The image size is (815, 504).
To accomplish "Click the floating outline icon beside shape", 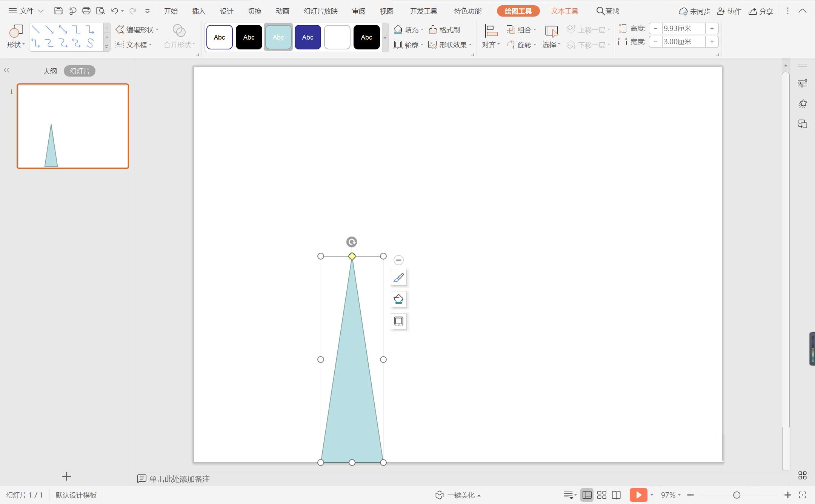I will click(398, 321).
